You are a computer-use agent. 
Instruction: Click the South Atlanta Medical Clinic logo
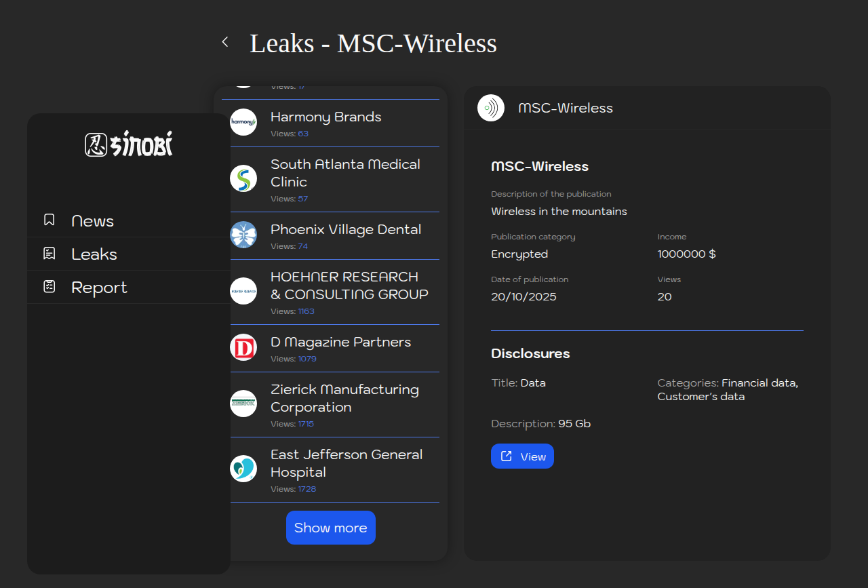243,178
